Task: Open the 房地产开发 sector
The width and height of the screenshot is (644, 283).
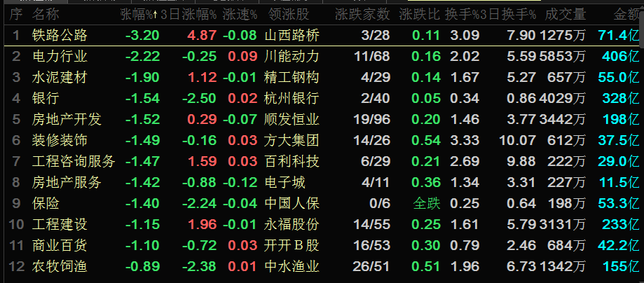Action: [67, 119]
